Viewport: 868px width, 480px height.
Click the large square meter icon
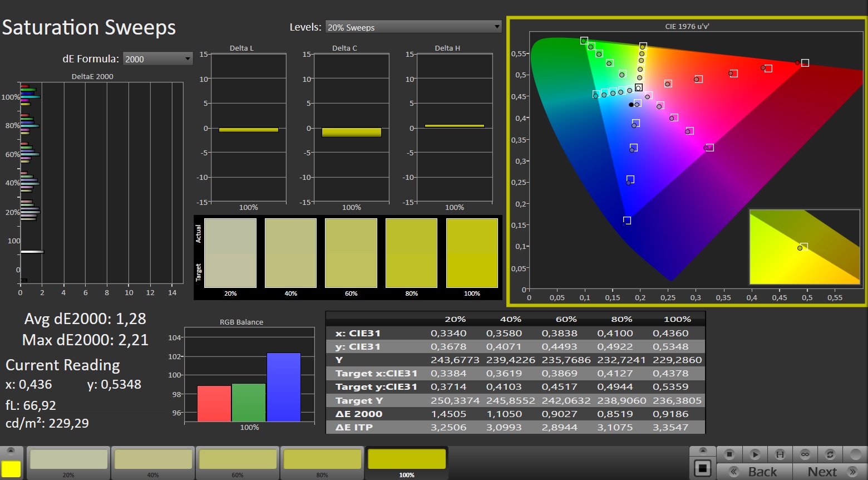pos(703,469)
